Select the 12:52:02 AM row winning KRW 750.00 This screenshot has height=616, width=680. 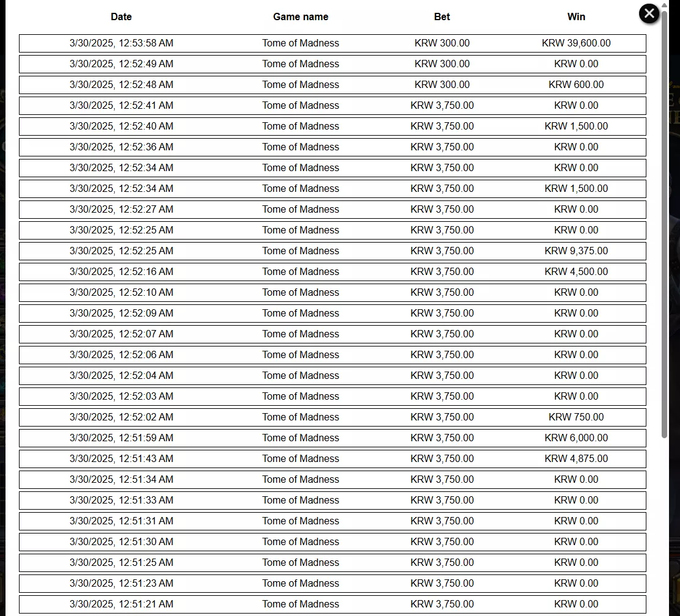tap(332, 417)
